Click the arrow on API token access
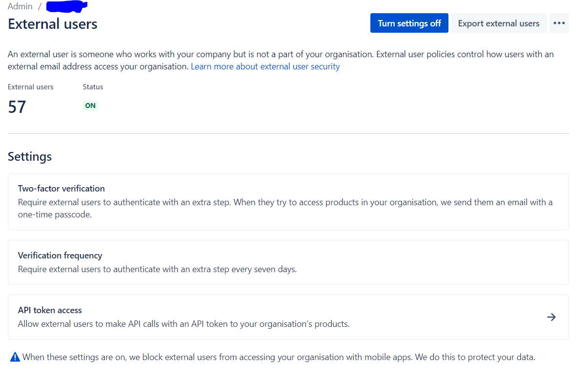588x384 pixels. (551, 317)
